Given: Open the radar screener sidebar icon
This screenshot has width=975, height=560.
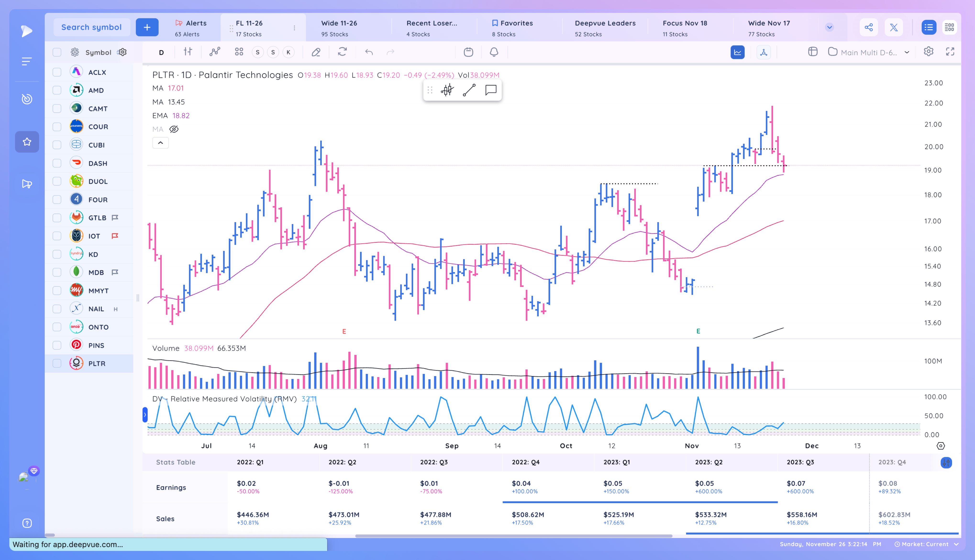Looking at the screenshot, I should click(27, 99).
